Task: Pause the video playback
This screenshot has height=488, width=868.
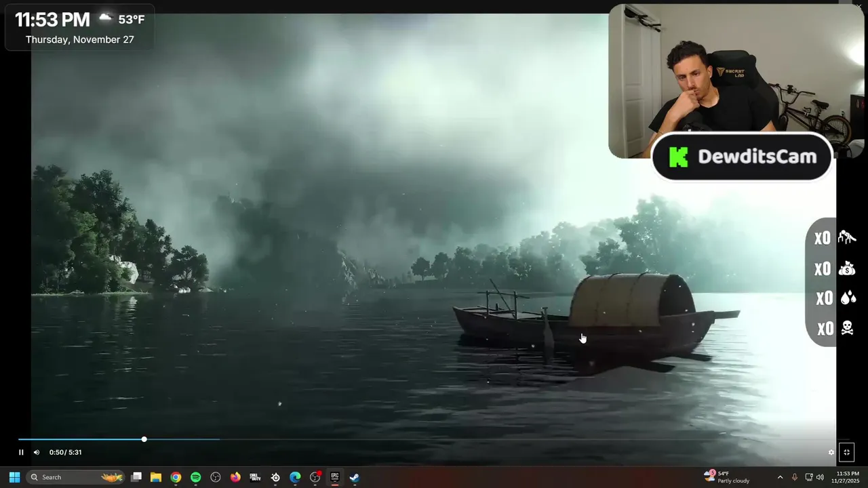Action: pyautogui.click(x=21, y=452)
